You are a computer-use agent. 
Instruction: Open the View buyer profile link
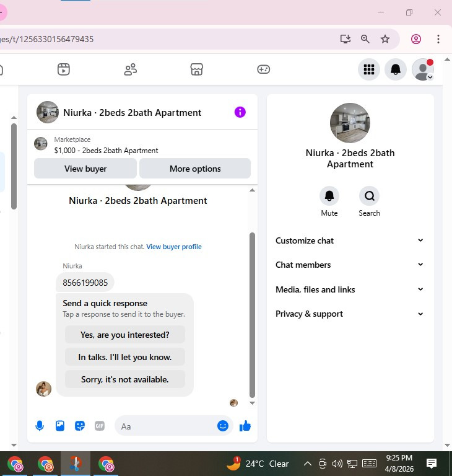tap(174, 247)
